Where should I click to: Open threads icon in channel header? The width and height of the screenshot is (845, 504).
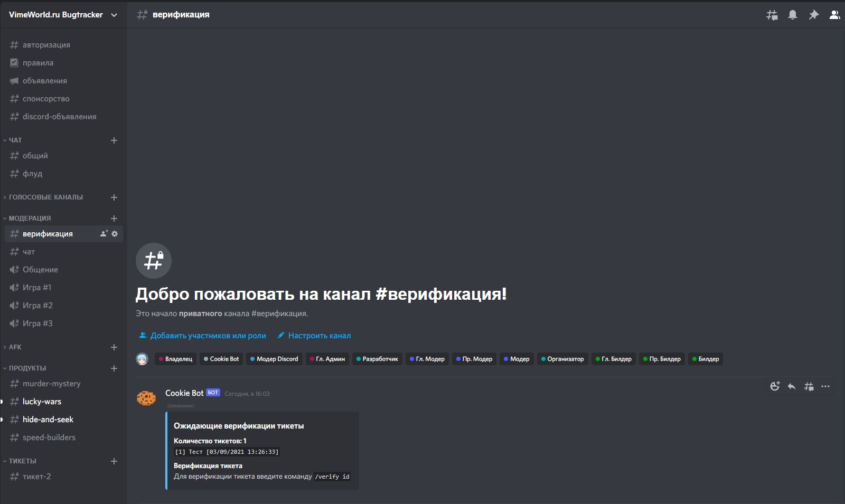click(x=772, y=15)
